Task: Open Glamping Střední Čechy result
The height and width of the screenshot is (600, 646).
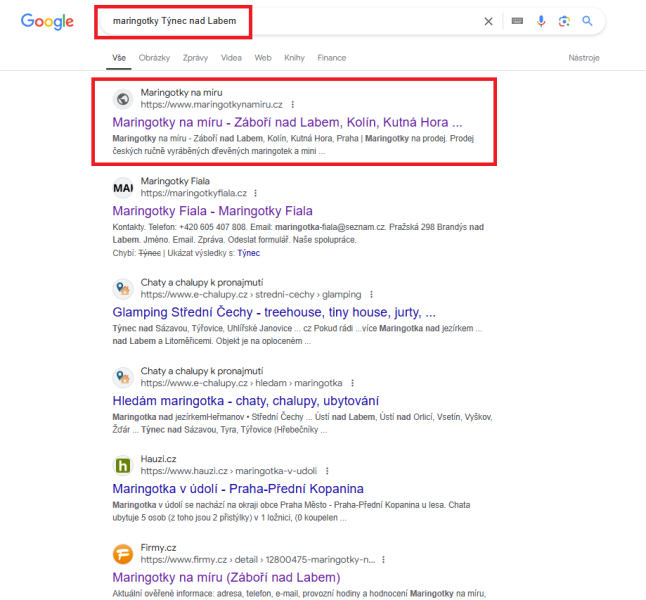Action: pyautogui.click(x=274, y=312)
